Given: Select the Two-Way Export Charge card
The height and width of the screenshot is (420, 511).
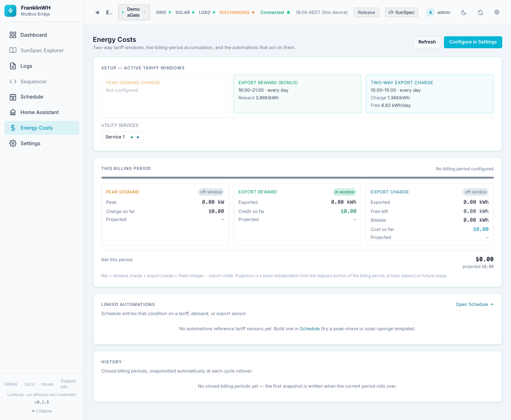Looking at the screenshot, I should click(x=430, y=94).
